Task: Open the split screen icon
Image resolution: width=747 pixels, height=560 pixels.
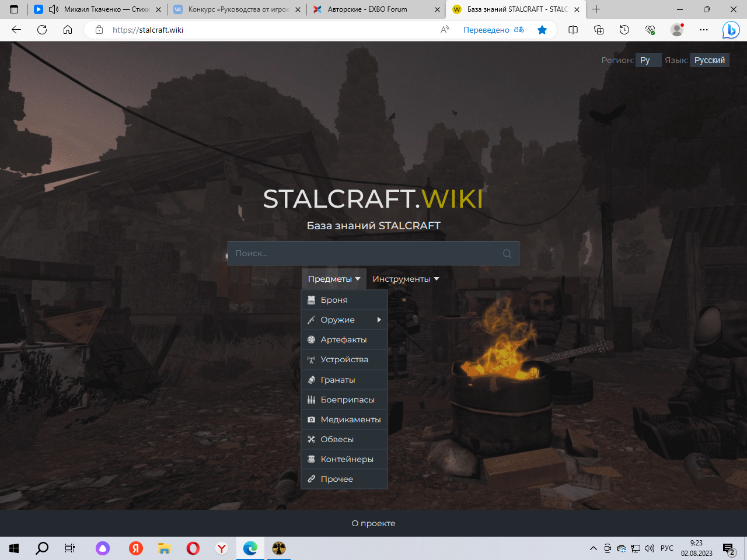Action: pyautogui.click(x=573, y=30)
